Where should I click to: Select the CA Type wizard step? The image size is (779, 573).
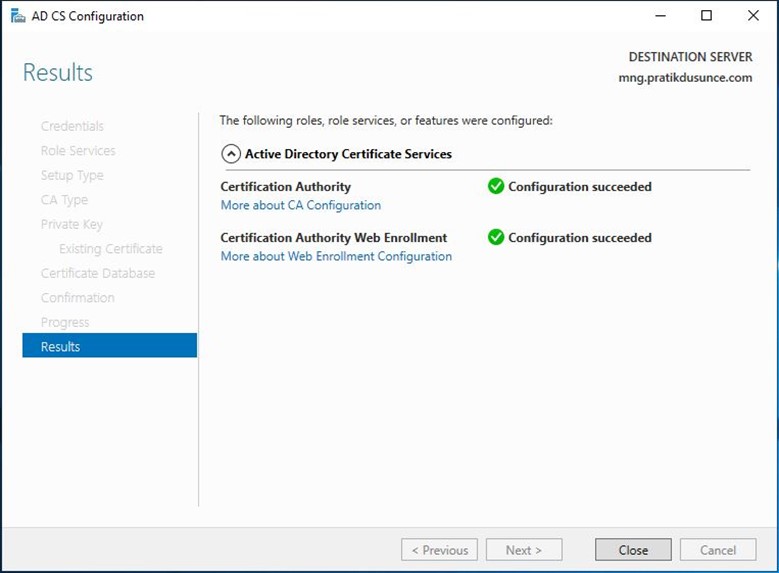(64, 200)
